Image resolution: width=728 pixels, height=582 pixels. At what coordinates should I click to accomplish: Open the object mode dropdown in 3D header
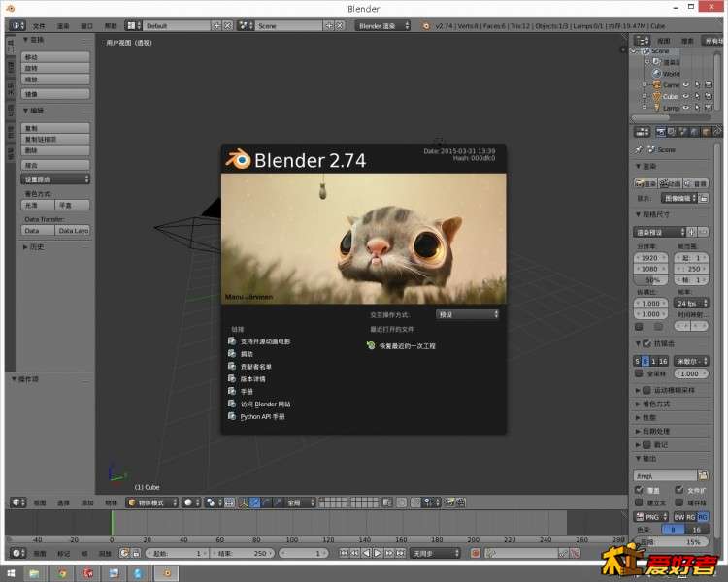(152, 502)
